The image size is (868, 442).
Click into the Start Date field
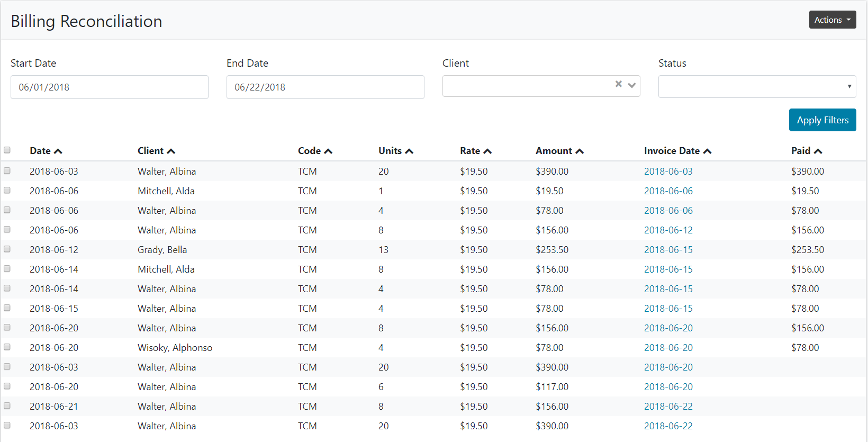pos(110,87)
